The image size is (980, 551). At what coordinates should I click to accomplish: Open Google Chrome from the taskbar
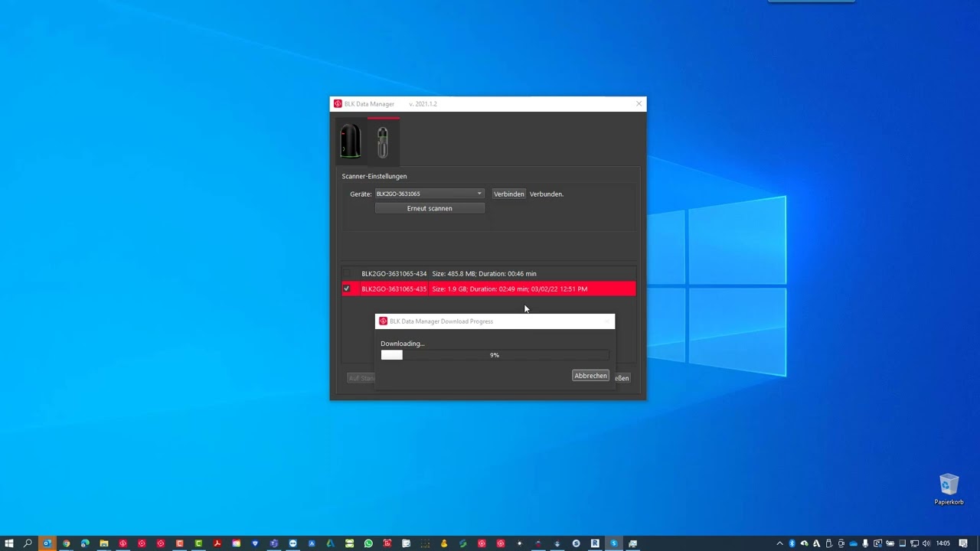[x=66, y=543]
